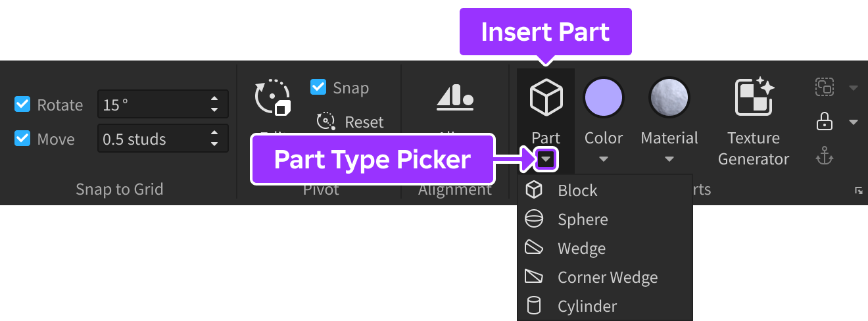The image size is (868, 321).
Task: Toggle the Anchor icon
Action: 824,156
